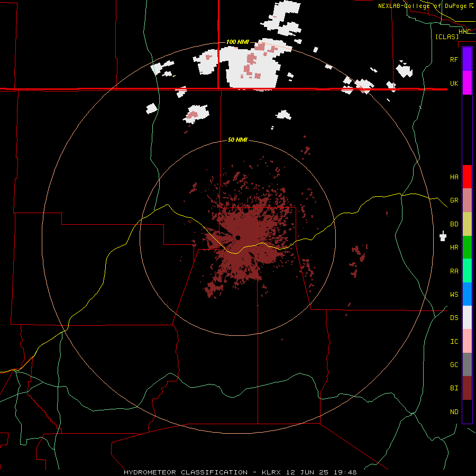Click the "WS" legend label
The image size is (476, 476).
click(x=454, y=294)
